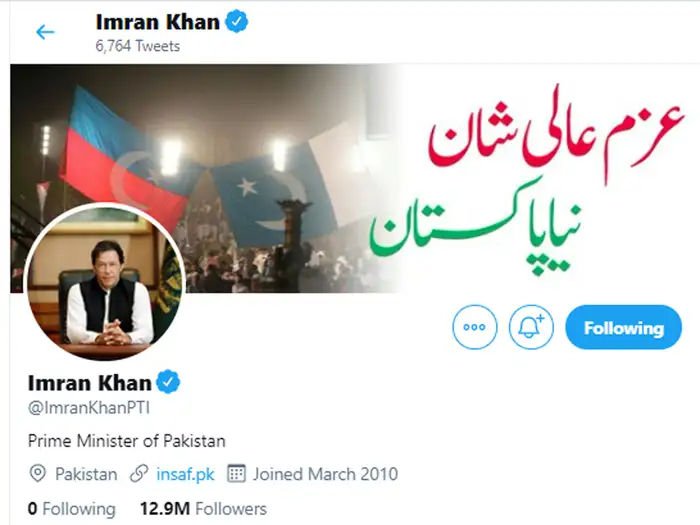Screen dimensions: 700x525
Task: Click the Imran Khan name in the header
Action: point(158,22)
